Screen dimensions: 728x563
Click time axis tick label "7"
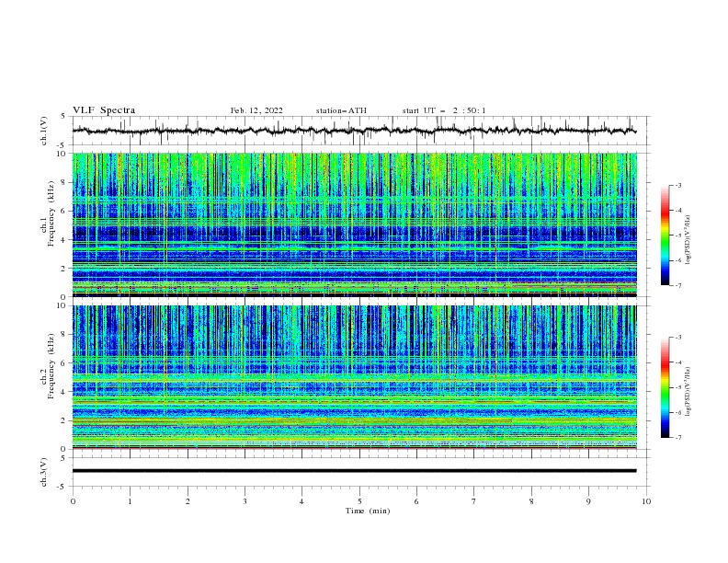pos(474,501)
